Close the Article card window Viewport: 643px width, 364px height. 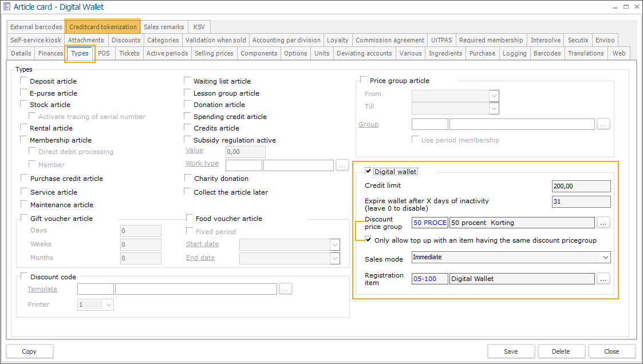point(631,7)
